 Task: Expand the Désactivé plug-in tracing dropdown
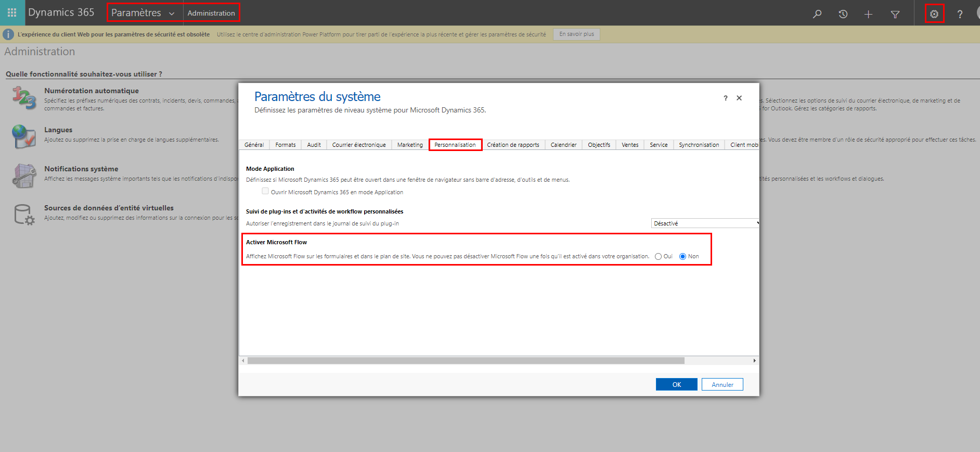pyautogui.click(x=705, y=223)
